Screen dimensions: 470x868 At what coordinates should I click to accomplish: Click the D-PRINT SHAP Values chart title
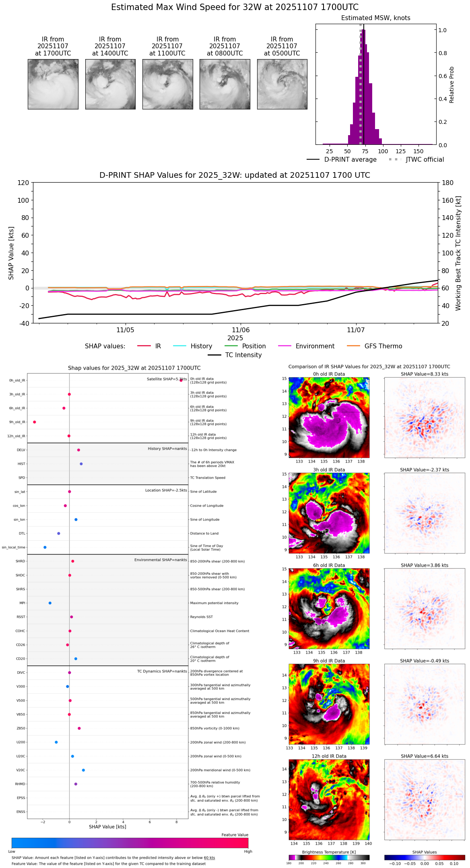[235, 175]
